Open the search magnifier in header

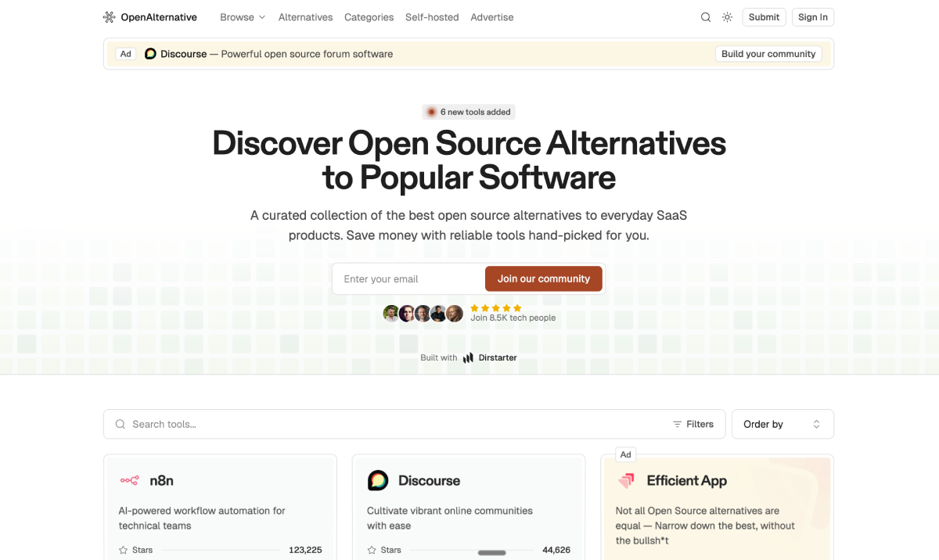pyautogui.click(x=706, y=17)
